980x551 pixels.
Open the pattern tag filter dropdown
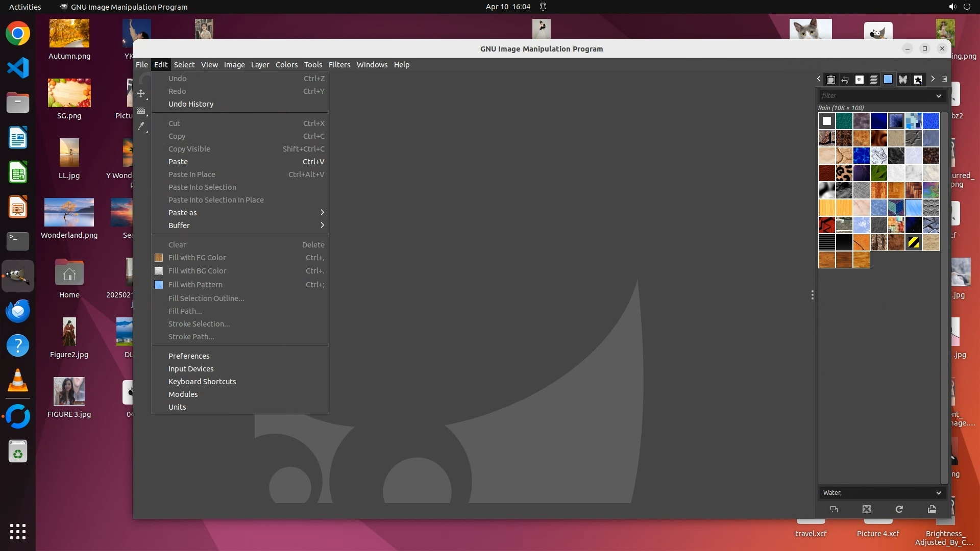point(938,96)
